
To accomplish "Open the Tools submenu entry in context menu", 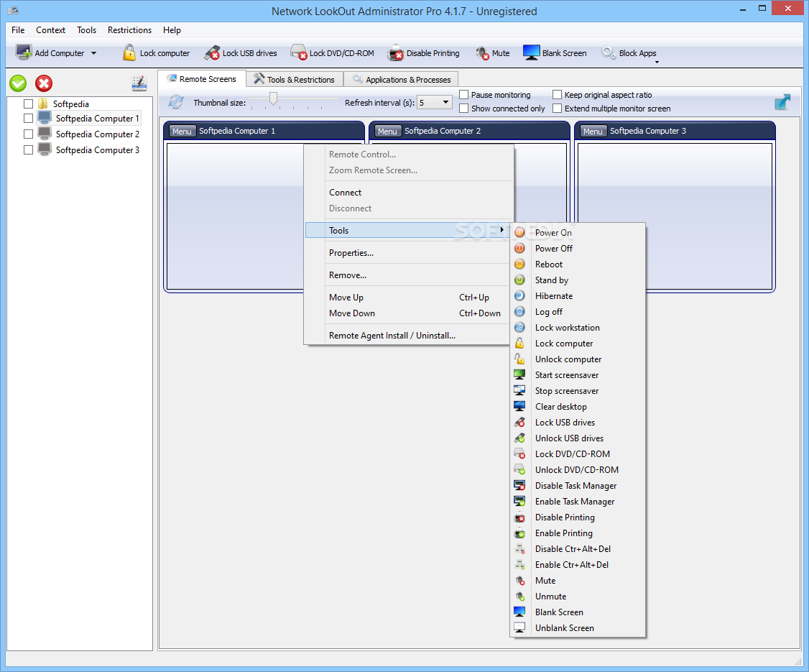I will click(x=409, y=230).
